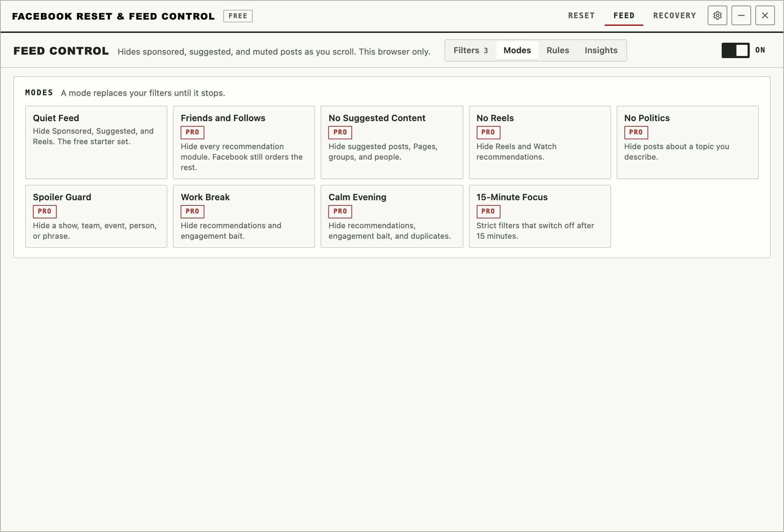Screen dimensions: 784x532
Task: Click the title 'FACEBOOK RESET & FEED CONTROL'
Action: tap(113, 16)
